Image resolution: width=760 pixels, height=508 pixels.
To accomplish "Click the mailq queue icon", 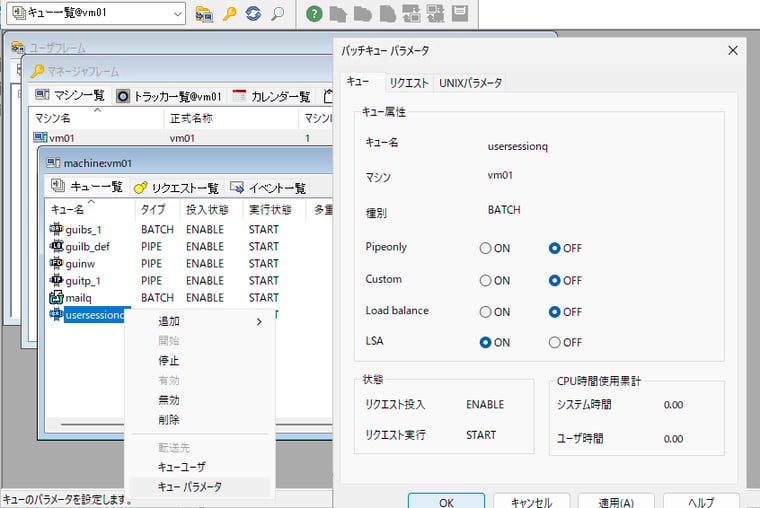I will tap(56, 297).
